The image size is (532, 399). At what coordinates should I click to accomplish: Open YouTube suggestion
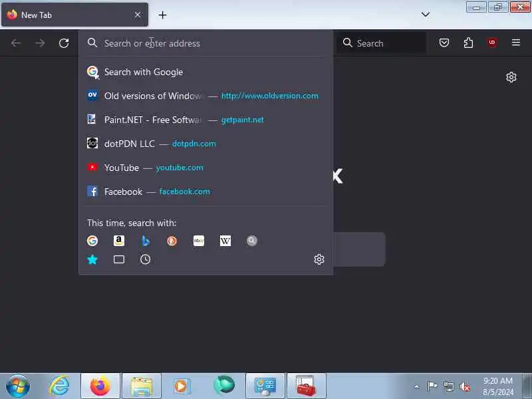[x=205, y=168]
